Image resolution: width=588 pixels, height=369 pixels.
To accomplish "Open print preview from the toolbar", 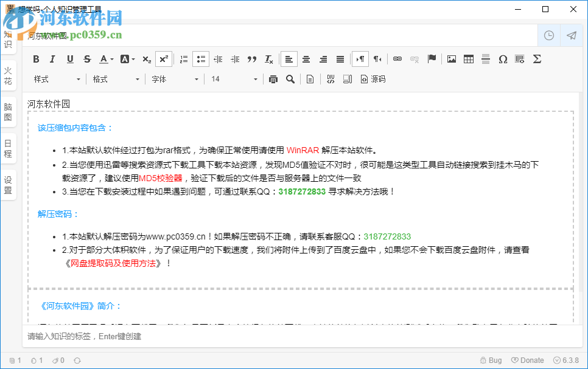I will 273,79.
